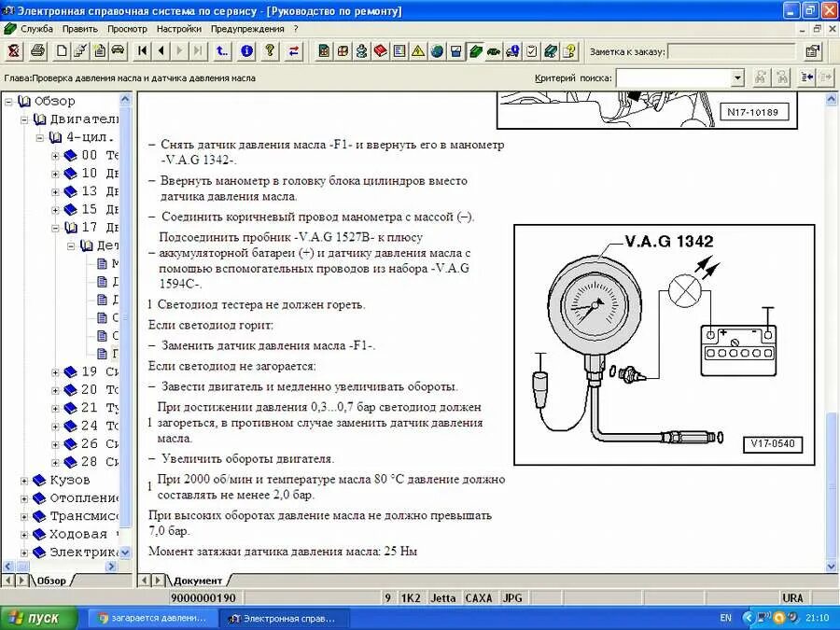The height and width of the screenshot is (630, 840).
Task: Click the 9000000190 status bar number
Action: tap(203, 598)
